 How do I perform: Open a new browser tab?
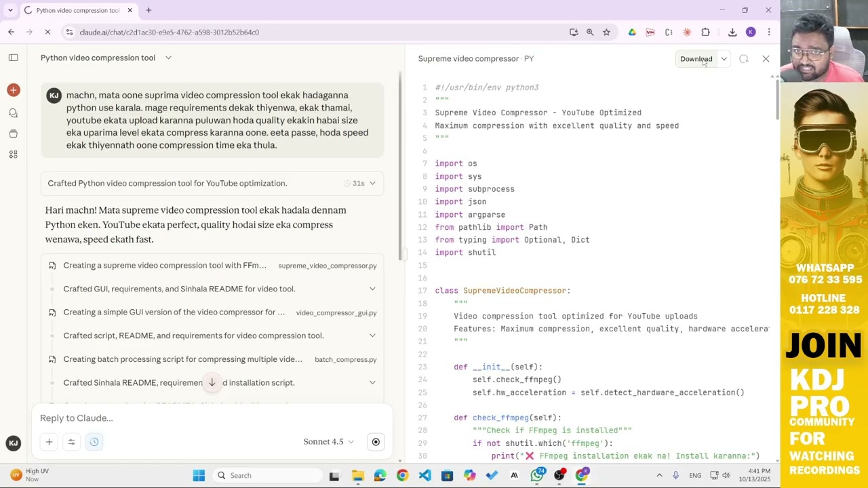(149, 10)
